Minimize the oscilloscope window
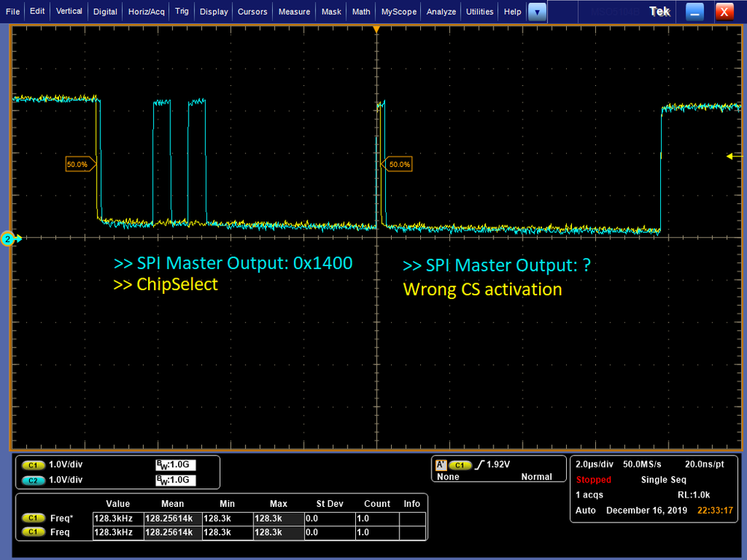Viewport: 747px width, 560px height. pos(695,12)
